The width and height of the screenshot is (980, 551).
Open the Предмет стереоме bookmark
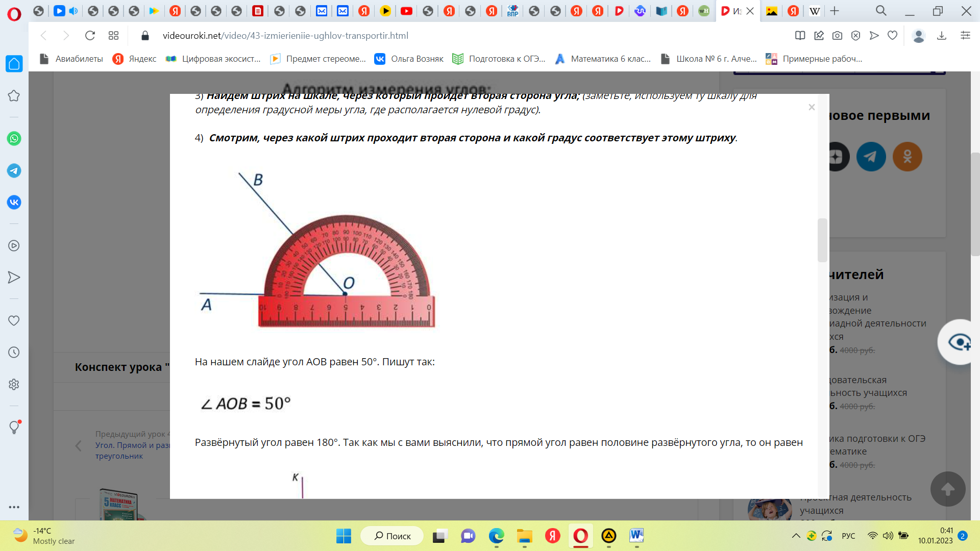tap(318, 59)
